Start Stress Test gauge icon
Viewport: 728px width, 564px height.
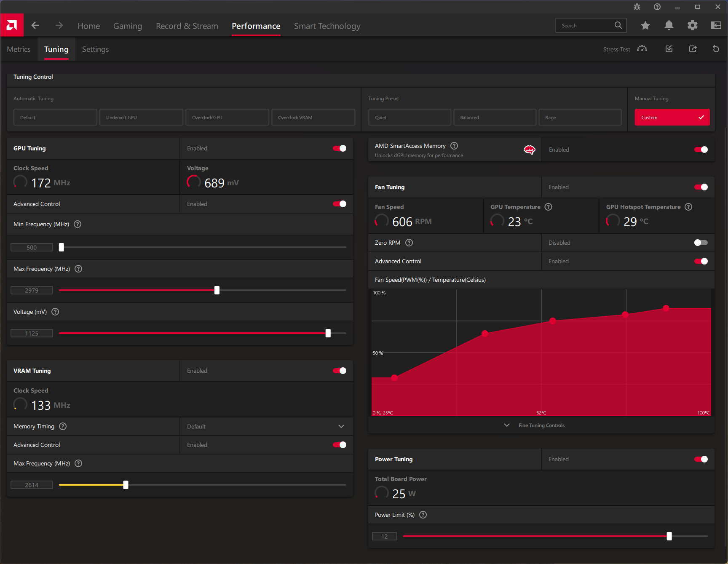click(642, 49)
